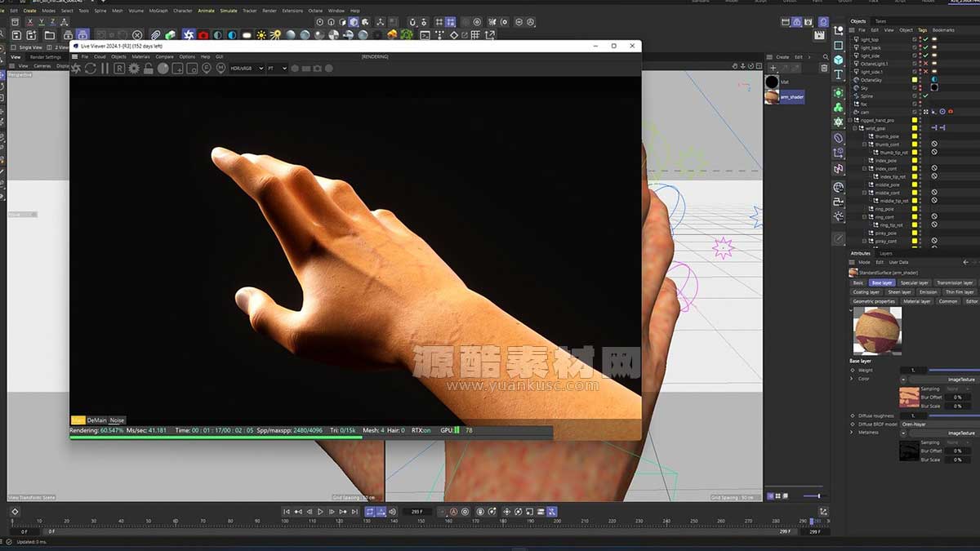Expand the thumb_cont hierarchy in Objects panel

coord(863,144)
